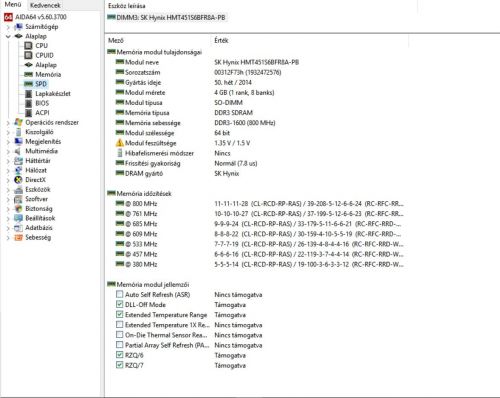Image resolution: width=500 pixels, height=398 pixels.
Task: Toggle the DLL-Off Mode checkbox
Action: [x=119, y=304]
